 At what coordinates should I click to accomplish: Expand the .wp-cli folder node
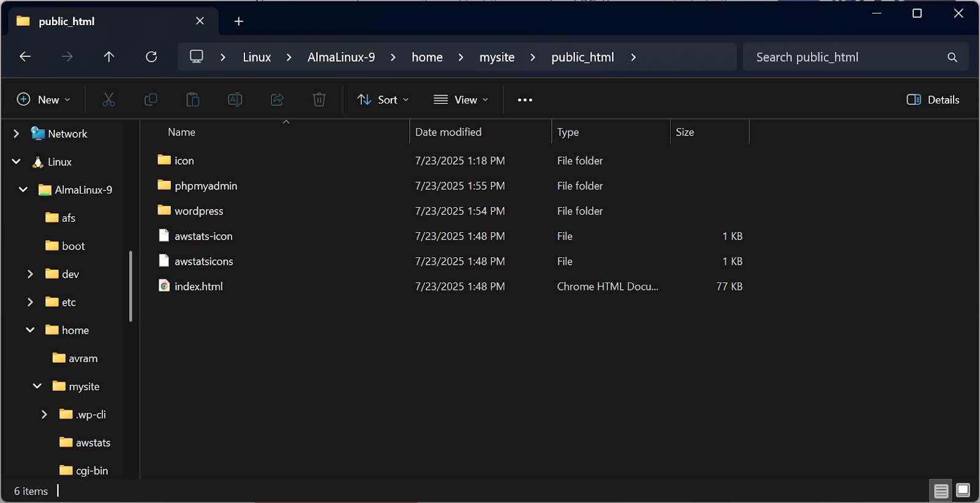(x=44, y=414)
